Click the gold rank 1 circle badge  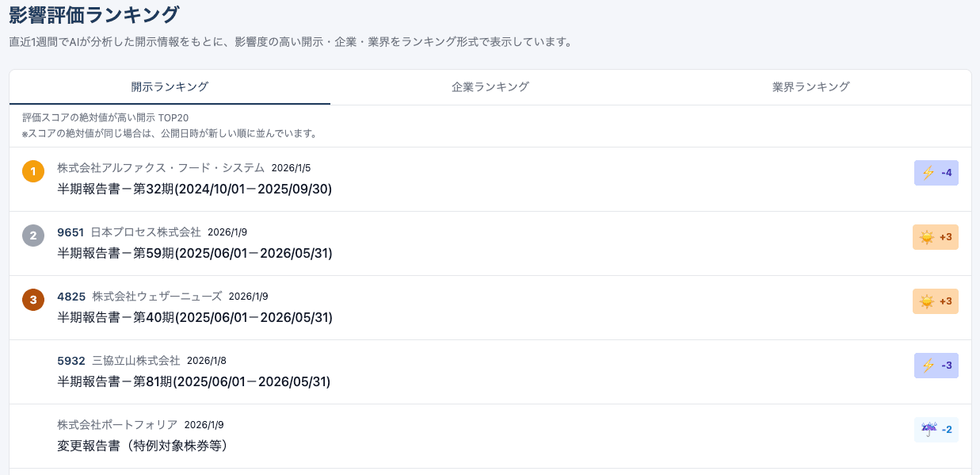pyautogui.click(x=33, y=170)
